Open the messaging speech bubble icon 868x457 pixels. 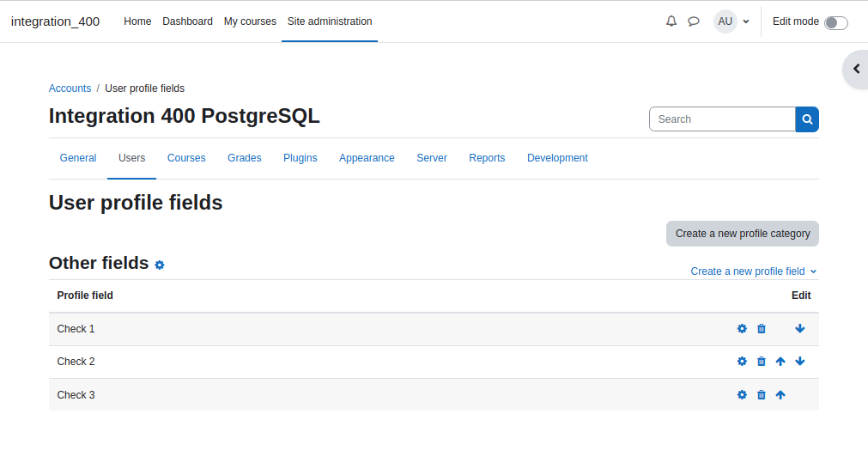pos(694,21)
